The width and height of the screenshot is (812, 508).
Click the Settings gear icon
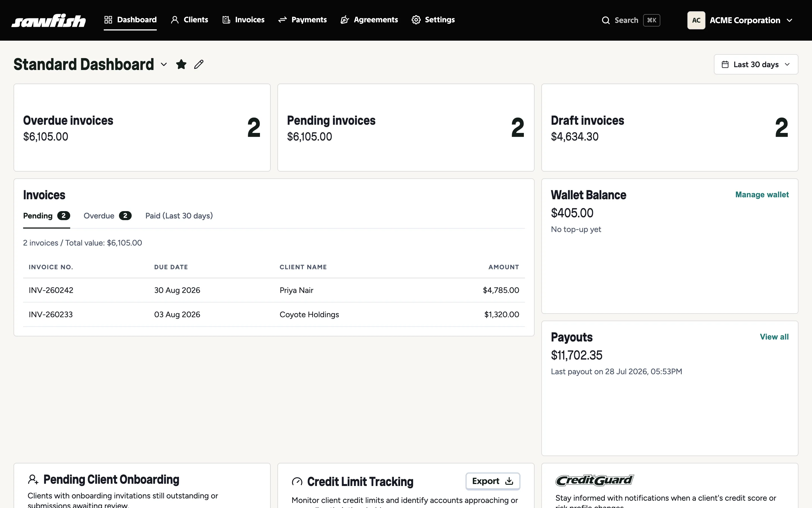click(416, 20)
